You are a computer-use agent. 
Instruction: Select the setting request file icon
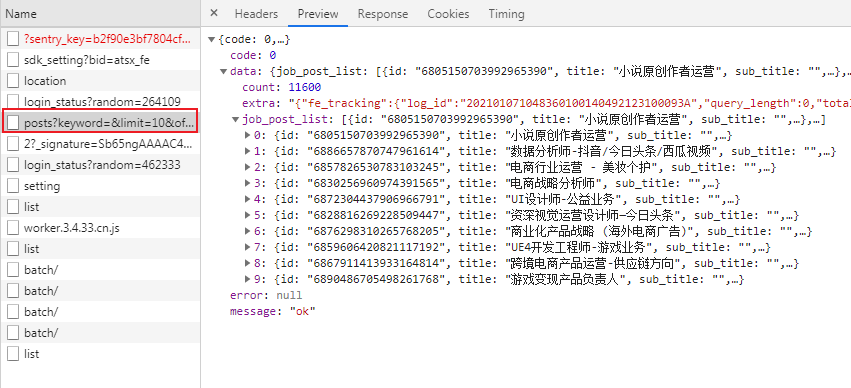(13, 186)
